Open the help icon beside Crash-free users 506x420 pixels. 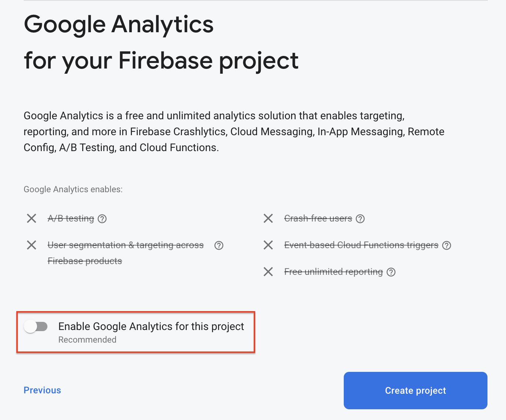click(360, 219)
